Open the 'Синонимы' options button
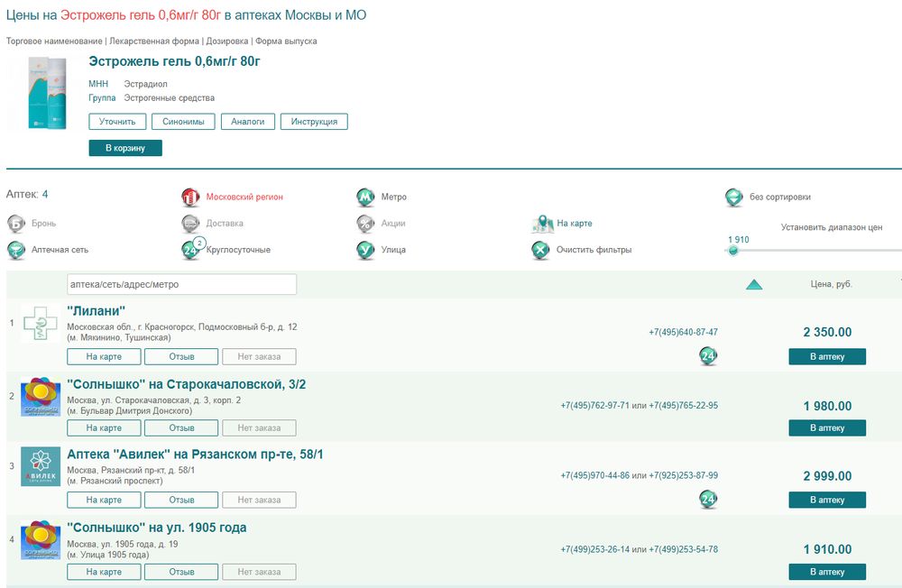This screenshot has height=588, width=902. point(182,122)
